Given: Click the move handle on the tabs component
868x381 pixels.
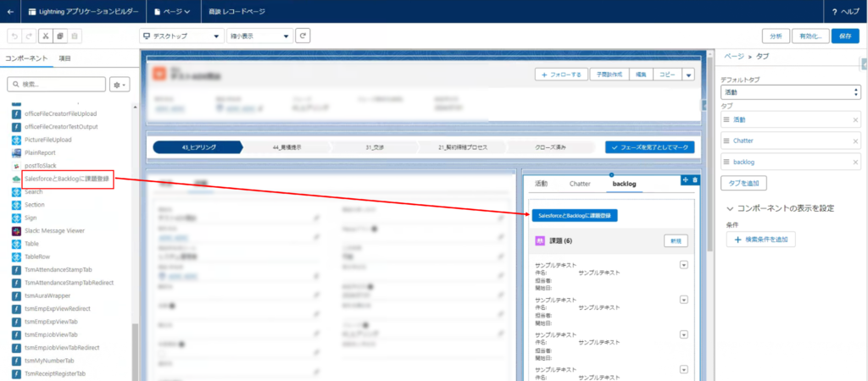Looking at the screenshot, I should coord(685,179).
